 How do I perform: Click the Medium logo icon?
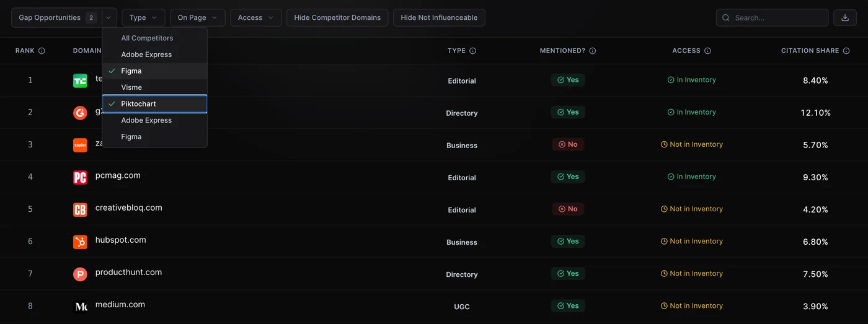click(80, 306)
